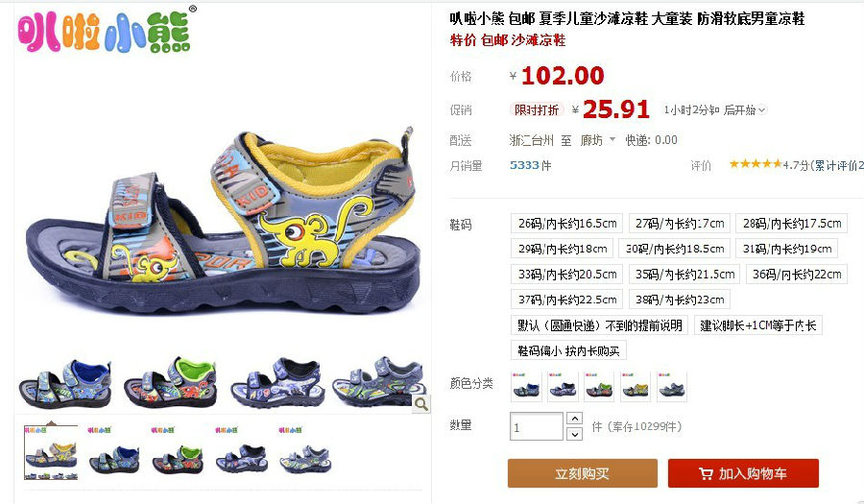
Task: Select the blue sandal bottom thumbnail
Action: point(114,451)
